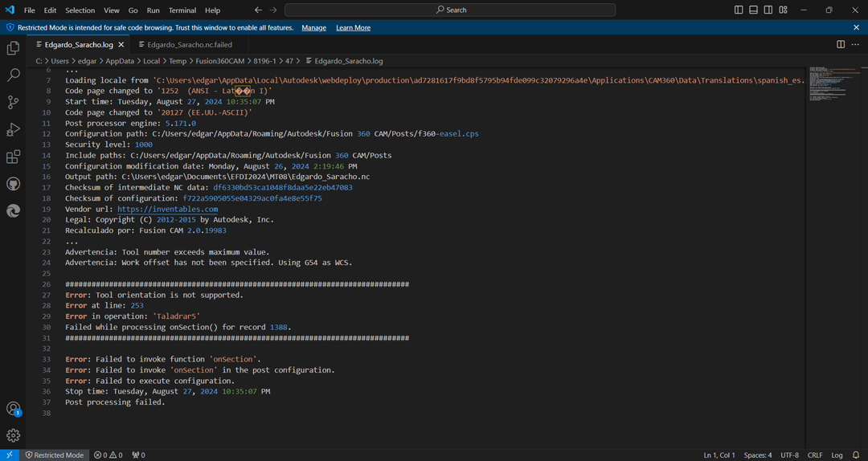Click line number 27 in the gutter
Image resolution: width=868 pixels, height=461 pixels.
click(x=46, y=295)
